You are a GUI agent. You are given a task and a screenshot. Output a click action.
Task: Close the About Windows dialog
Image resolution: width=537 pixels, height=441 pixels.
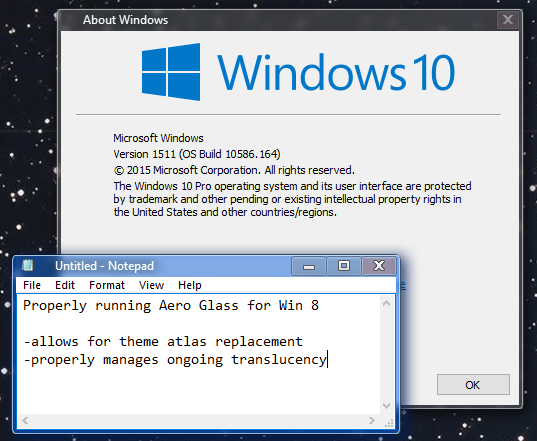click(508, 20)
